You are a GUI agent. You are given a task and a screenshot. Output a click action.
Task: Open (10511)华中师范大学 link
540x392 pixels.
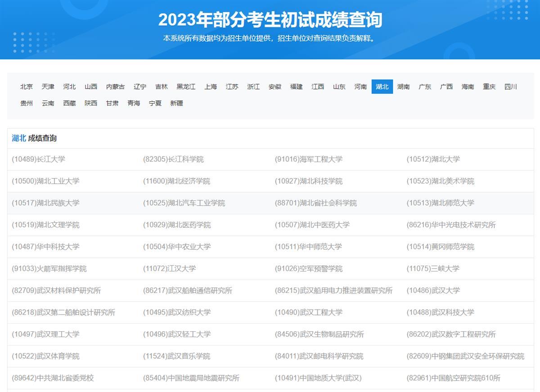coord(309,247)
